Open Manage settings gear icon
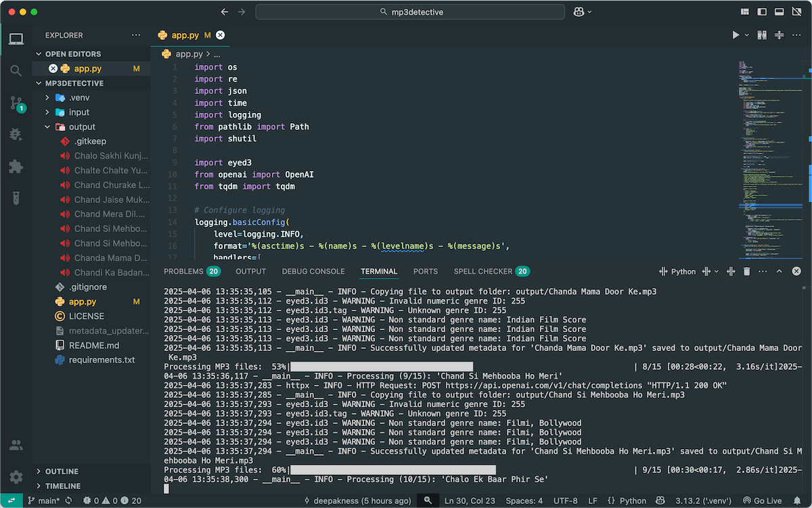The height and width of the screenshot is (508, 812). (15, 477)
